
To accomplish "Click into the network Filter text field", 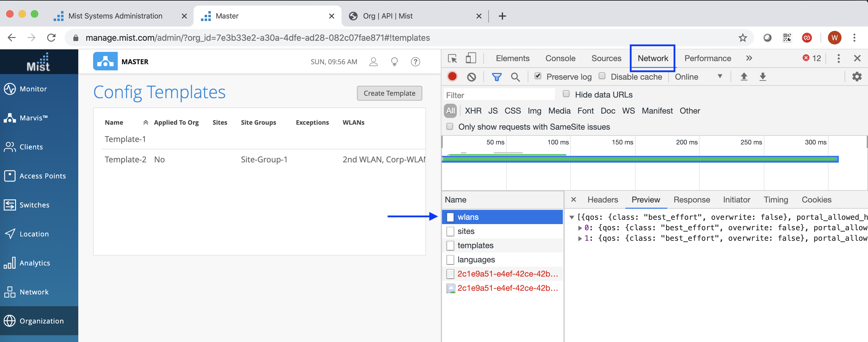I will point(499,95).
